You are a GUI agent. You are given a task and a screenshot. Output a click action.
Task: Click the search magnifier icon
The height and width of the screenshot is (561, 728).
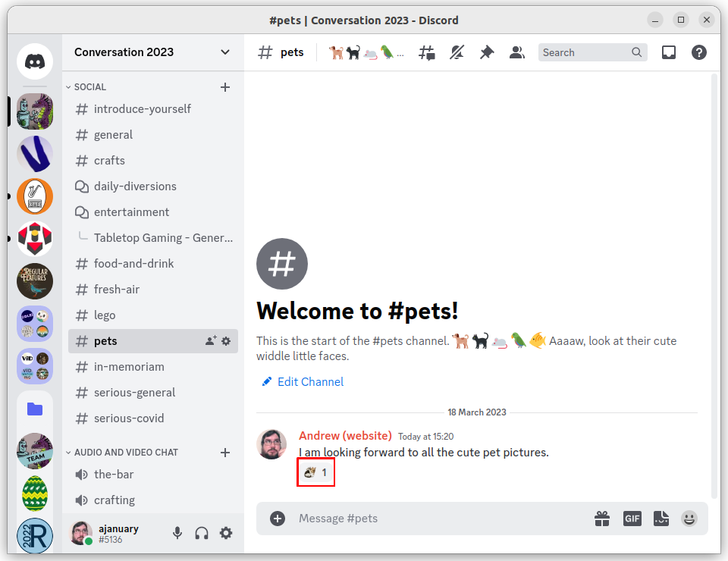[x=636, y=52]
